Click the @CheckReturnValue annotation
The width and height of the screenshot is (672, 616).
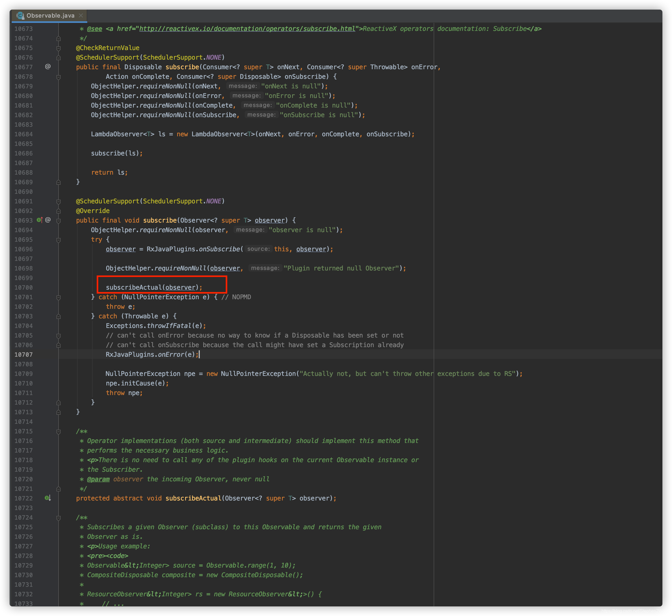point(108,48)
